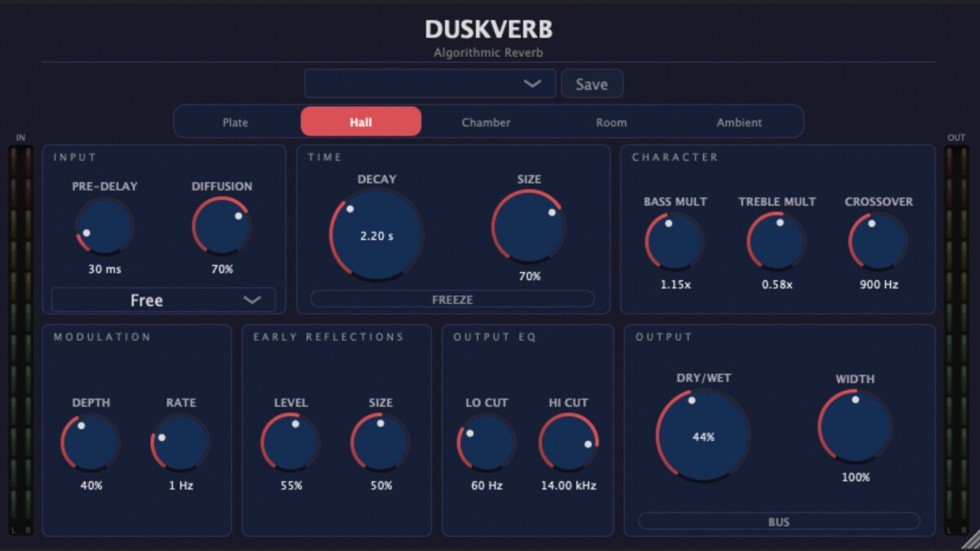Viewport: 980px width, 551px height.
Task: Enable the FREEZE function
Action: pyautogui.click(x=453, y=299)
